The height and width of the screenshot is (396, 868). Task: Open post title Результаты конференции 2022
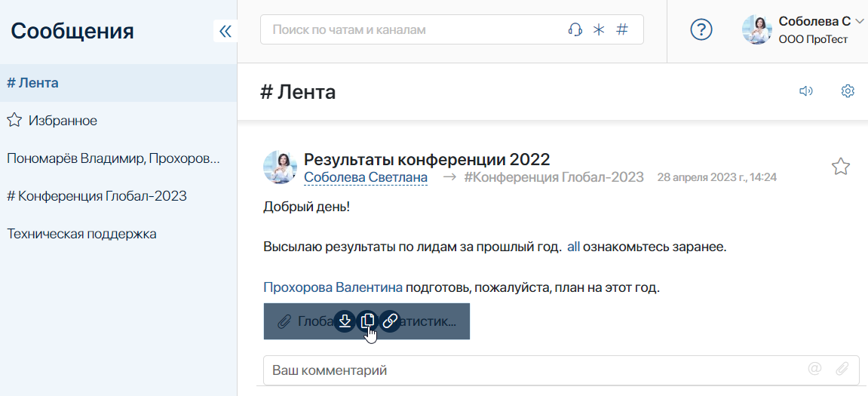(x=427, y=159)
